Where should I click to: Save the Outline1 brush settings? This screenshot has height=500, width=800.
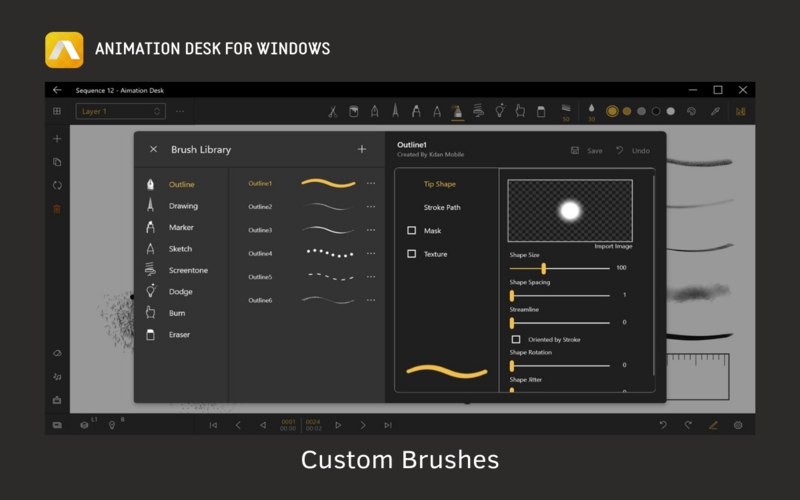click(x=586, y=151)
